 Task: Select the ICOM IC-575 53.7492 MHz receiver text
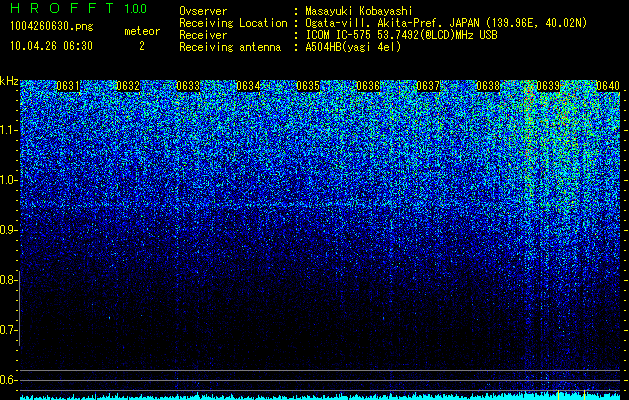[401, 35]
